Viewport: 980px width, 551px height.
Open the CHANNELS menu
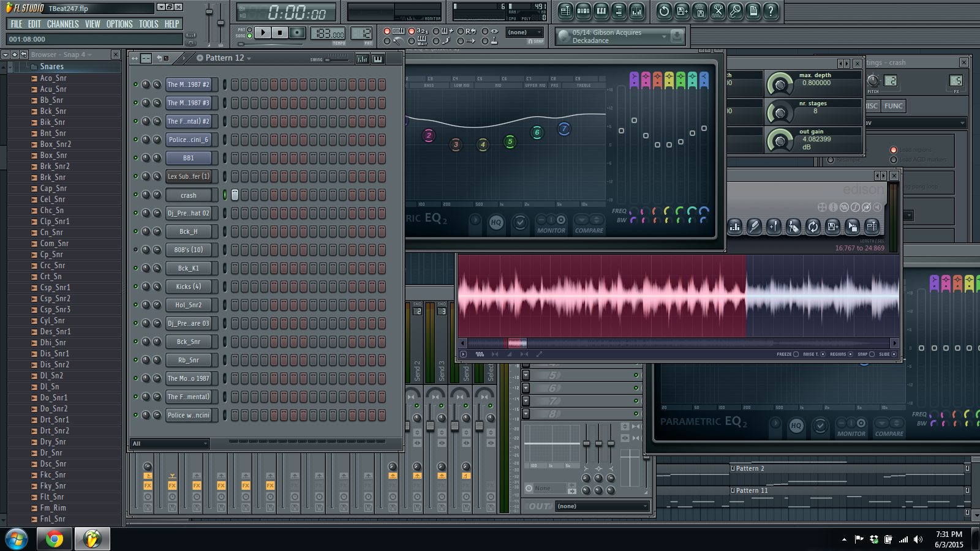(x=62, y=24)
